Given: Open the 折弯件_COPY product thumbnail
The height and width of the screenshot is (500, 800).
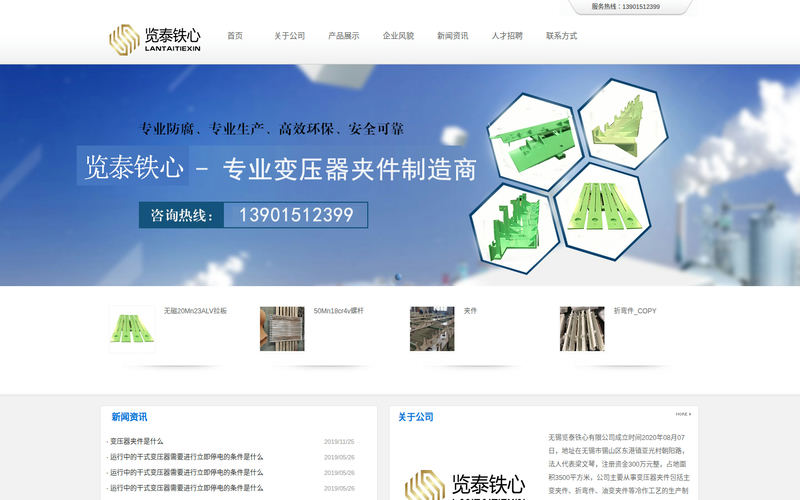Looking at the screenshot, I should pyautogui.click(x=582, y=329).
